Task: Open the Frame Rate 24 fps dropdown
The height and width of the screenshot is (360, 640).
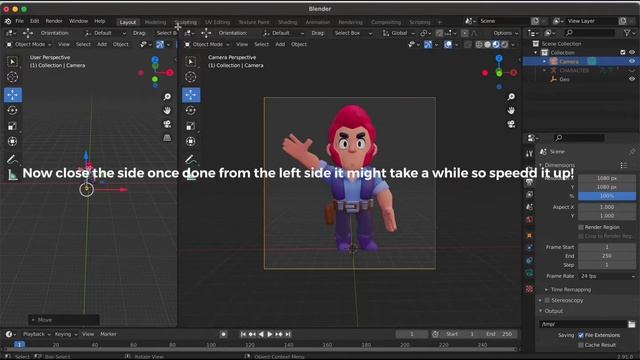Action: [x=607, y=276]
